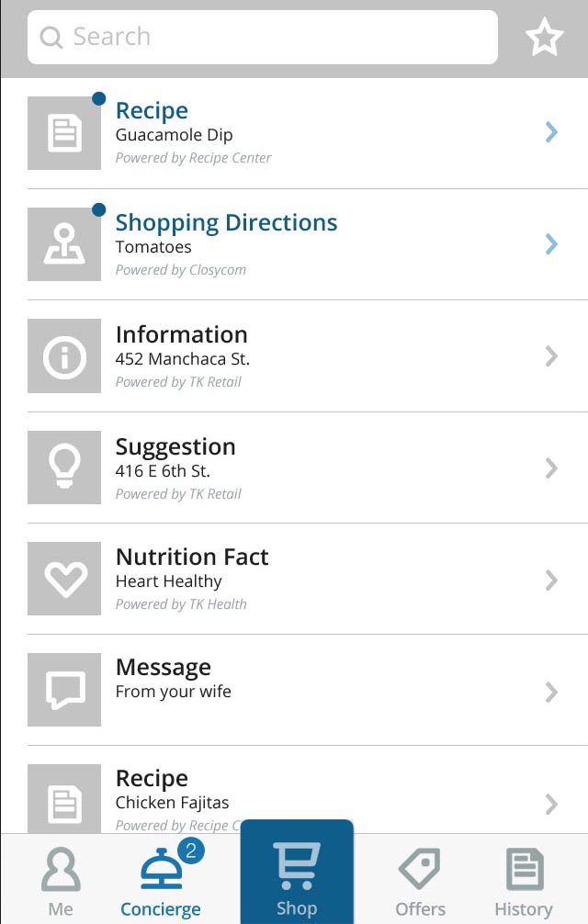Expand the Heart Healthy chevron arrow
Image resolution: width=588 pixels, height=924 pixels.
click(551, 580)
